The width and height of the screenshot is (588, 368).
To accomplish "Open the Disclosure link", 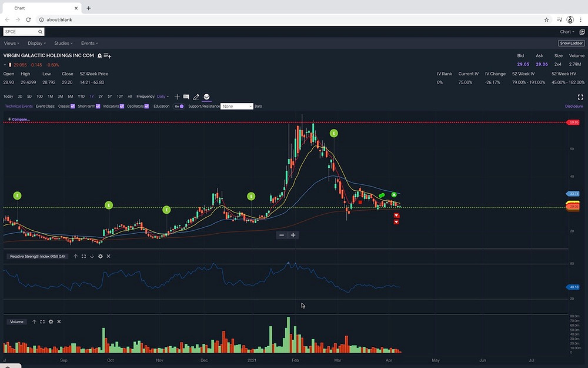I will 574,106.
